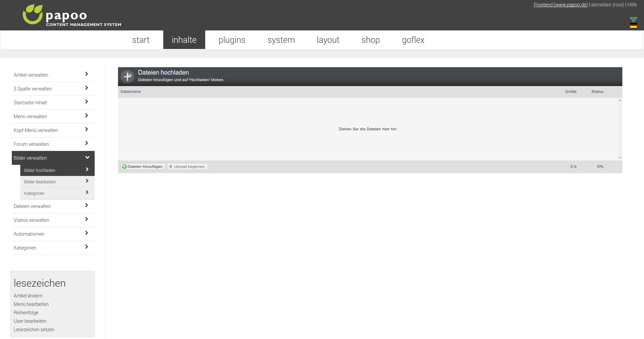Click abmelden (root) to log out
644x339 pixels.
point(607,4)
